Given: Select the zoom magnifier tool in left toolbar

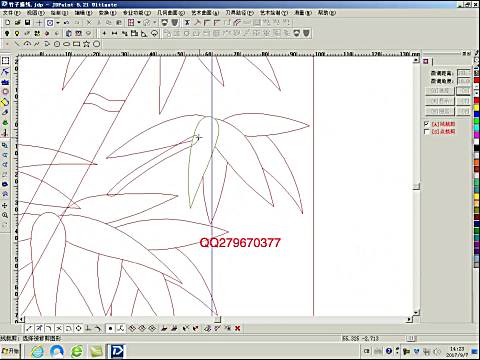Looking at the screenshot, I should click(5, 215).
